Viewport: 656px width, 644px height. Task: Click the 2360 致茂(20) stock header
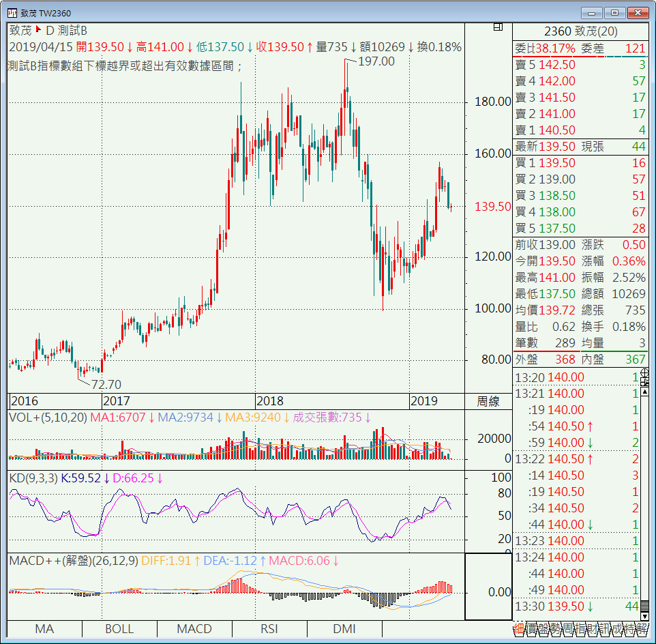click(581, 31)
